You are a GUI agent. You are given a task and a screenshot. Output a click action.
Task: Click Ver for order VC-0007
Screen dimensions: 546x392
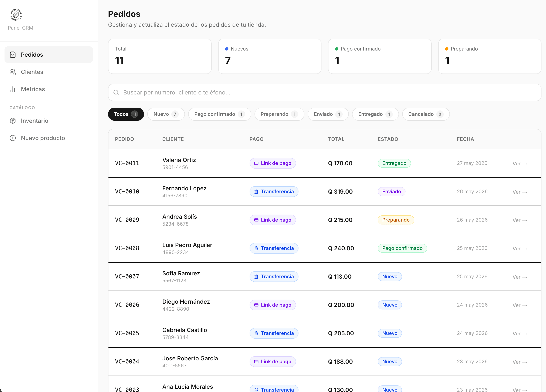(520, 277)
